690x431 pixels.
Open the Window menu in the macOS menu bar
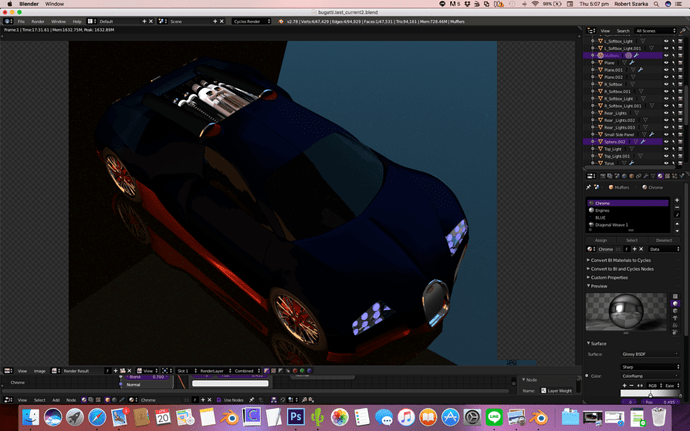click(x=54, y=4)
